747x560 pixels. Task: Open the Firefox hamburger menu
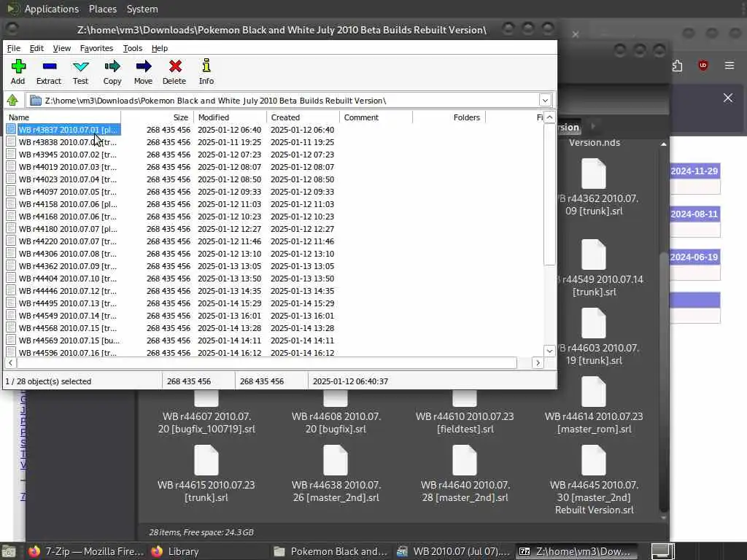pyautogui.click(x=729, y=65)
